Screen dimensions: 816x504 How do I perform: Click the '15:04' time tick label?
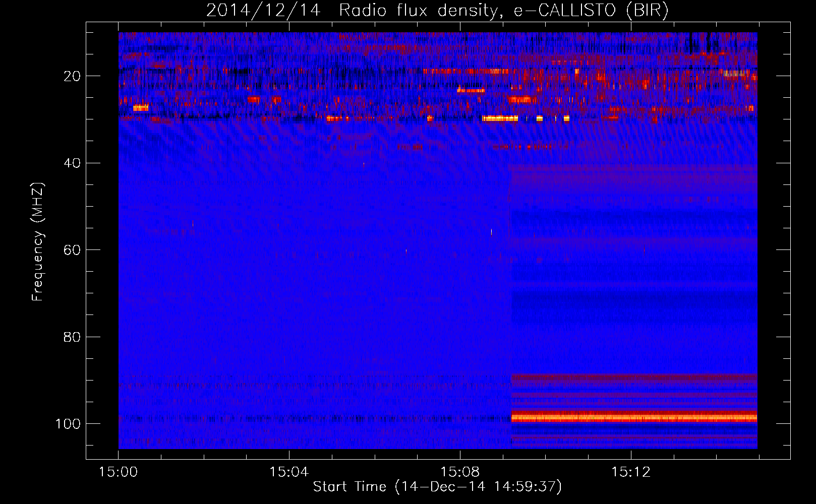[x=289, y=472]
